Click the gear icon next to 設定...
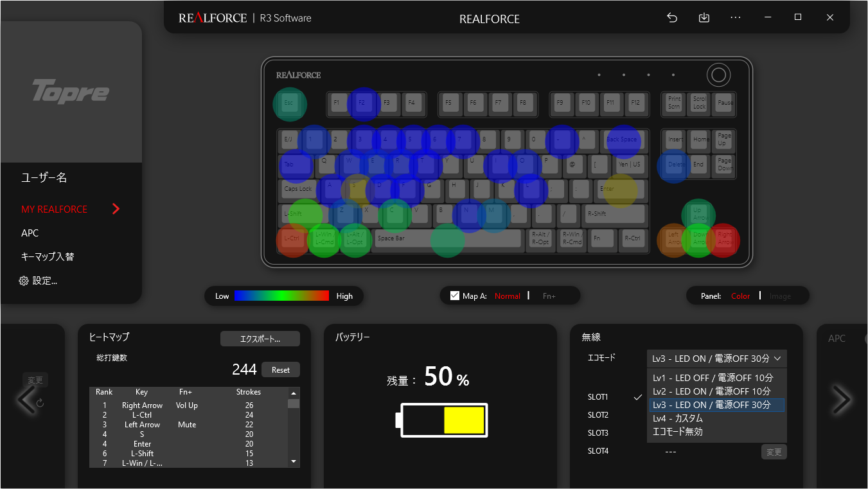 [24, 281]
